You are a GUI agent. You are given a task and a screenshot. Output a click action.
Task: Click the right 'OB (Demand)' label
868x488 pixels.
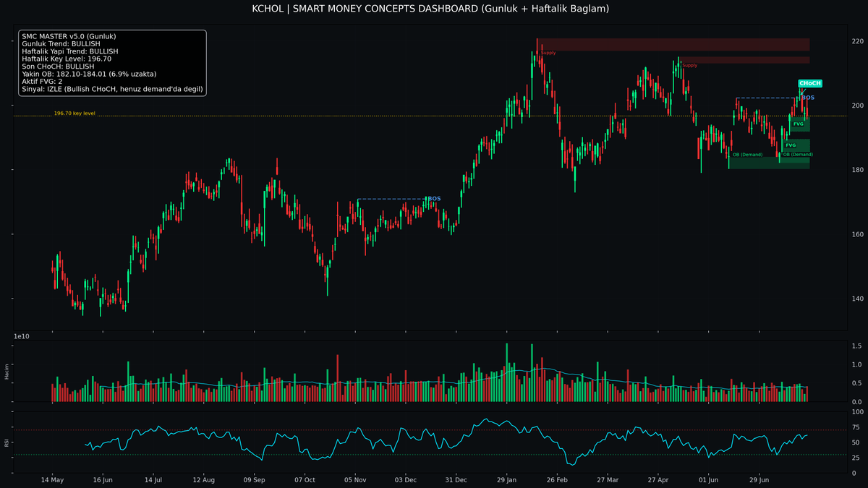tap(797, 155)
